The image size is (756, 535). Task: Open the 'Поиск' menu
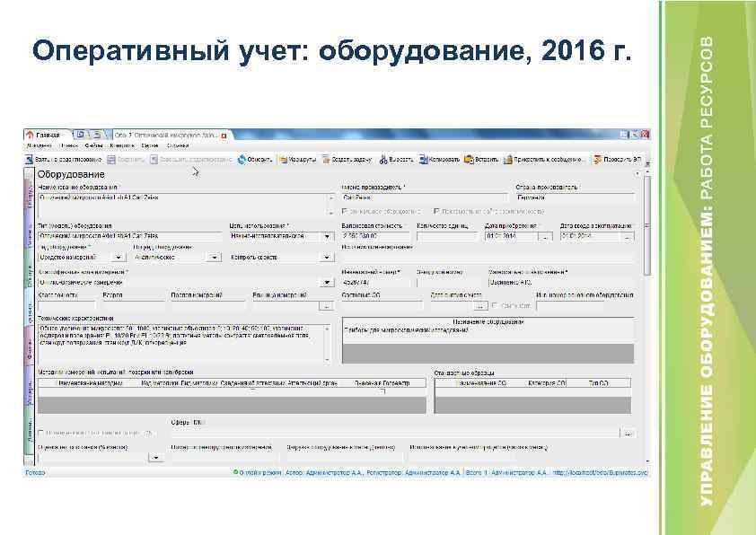click(68, 145)
